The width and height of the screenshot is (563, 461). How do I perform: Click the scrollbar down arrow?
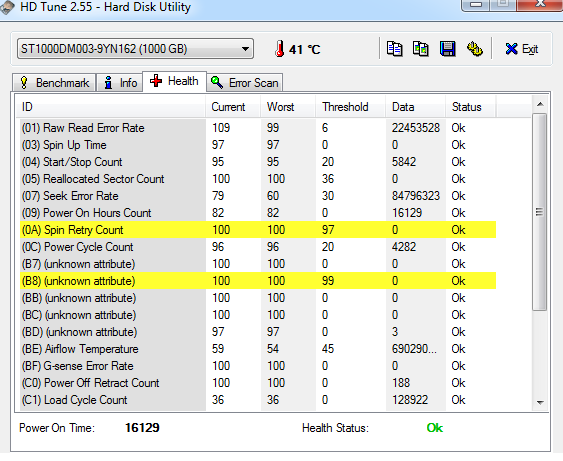(x=540, y=402)
